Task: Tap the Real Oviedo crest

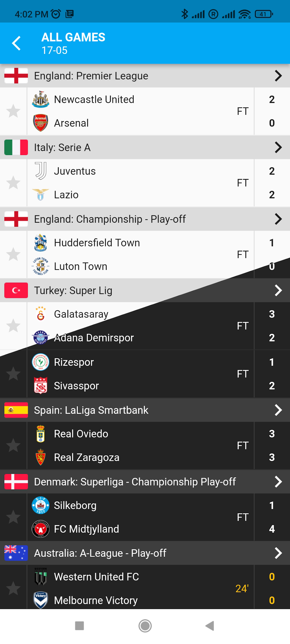Action: [41, 434]
